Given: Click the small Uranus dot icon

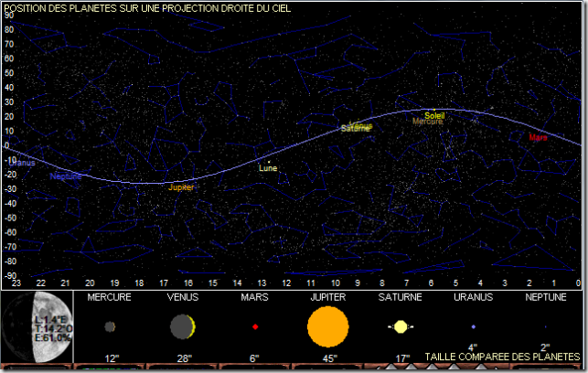Looking at the screenshot, I should point(473,326).
